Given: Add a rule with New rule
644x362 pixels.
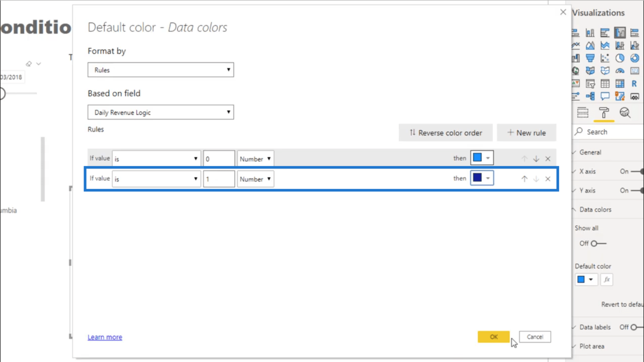Looking at the screenshot, I should [x=527, y=133].
